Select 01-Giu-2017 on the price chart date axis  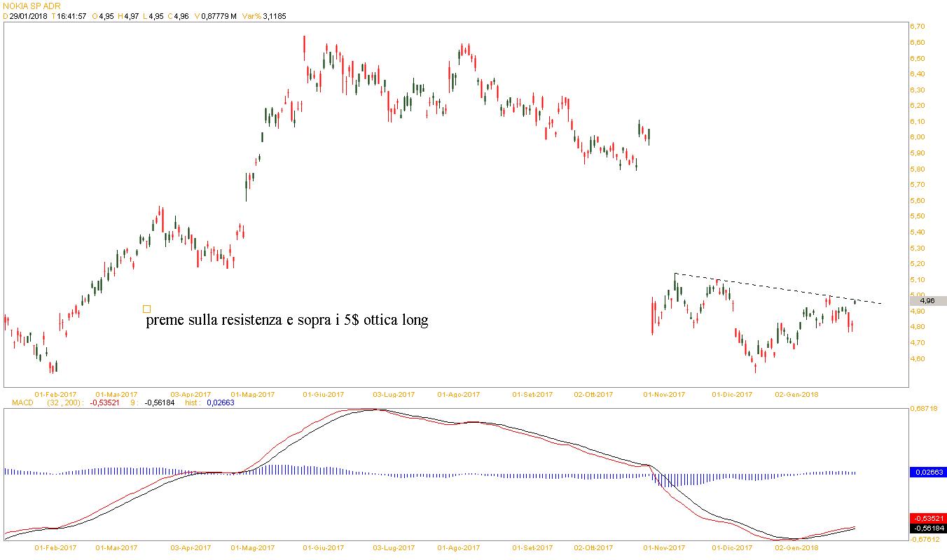(x=323, y=395)
